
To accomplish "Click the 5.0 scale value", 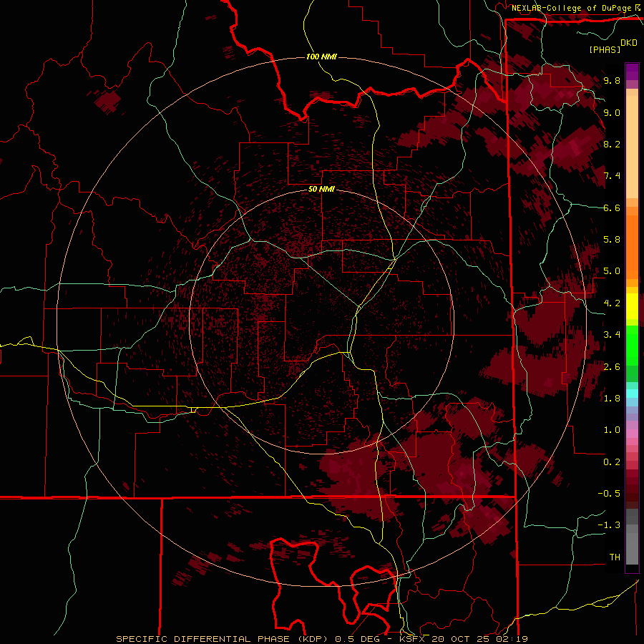I will click(x=612, y=271).
